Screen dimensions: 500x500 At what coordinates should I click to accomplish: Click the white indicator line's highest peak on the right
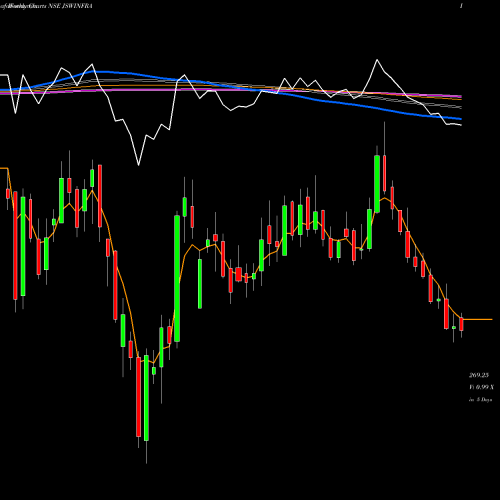377,60
